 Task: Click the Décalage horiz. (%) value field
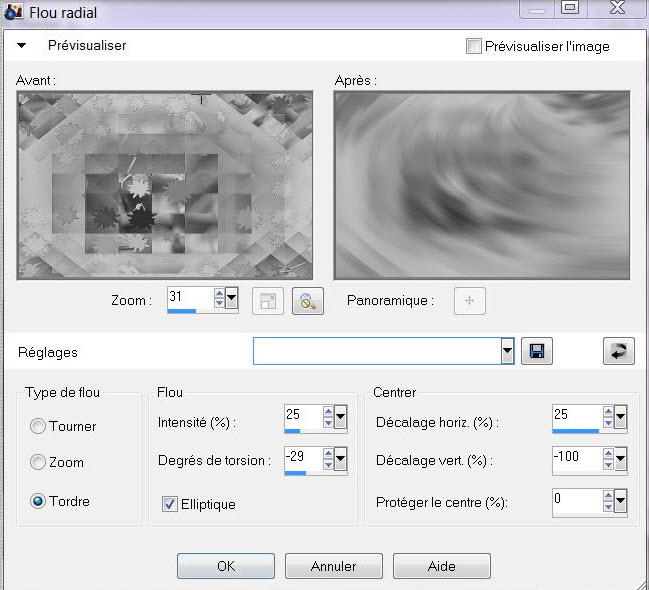577,417
